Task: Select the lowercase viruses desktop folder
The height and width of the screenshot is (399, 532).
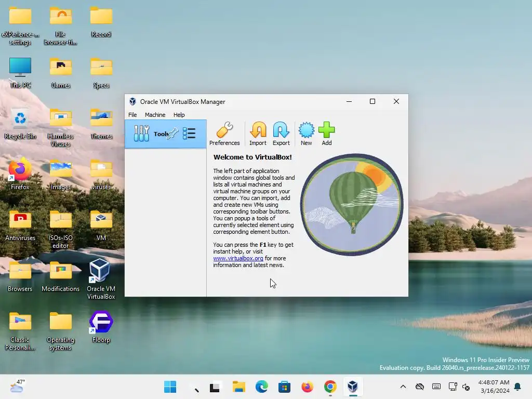Action: tap(101, 175)
